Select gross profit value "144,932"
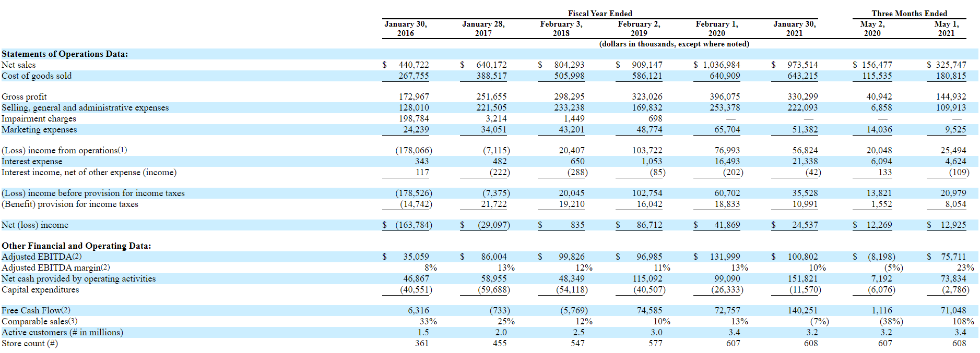The height and width of the screenshot is (353, 980). coord(951,96)
